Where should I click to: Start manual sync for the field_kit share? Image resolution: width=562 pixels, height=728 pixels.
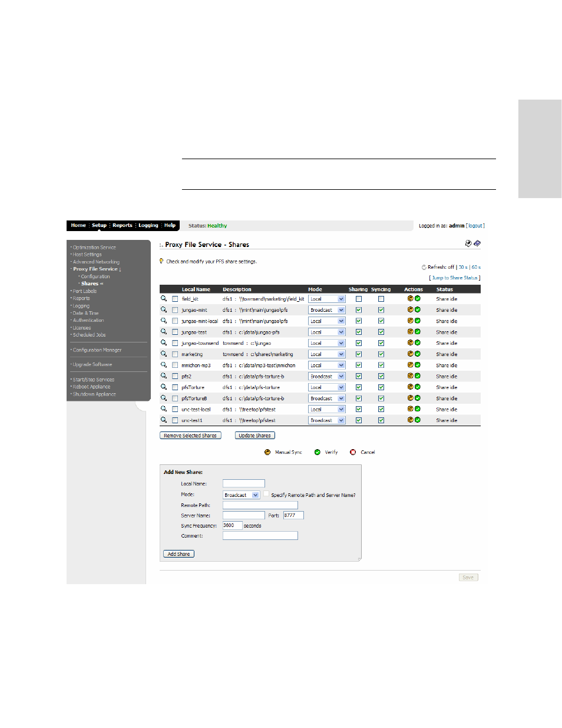(411, 299)
